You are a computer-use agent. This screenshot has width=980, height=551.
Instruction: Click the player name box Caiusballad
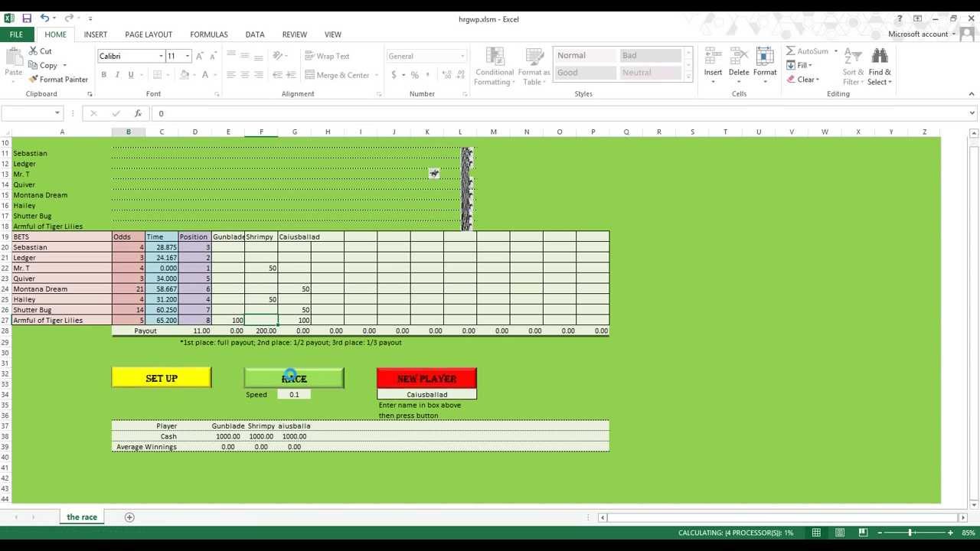coord(426,395)
